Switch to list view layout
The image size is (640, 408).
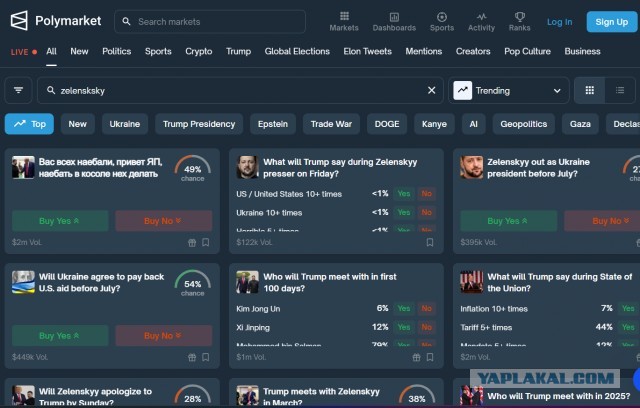(620, 90)
